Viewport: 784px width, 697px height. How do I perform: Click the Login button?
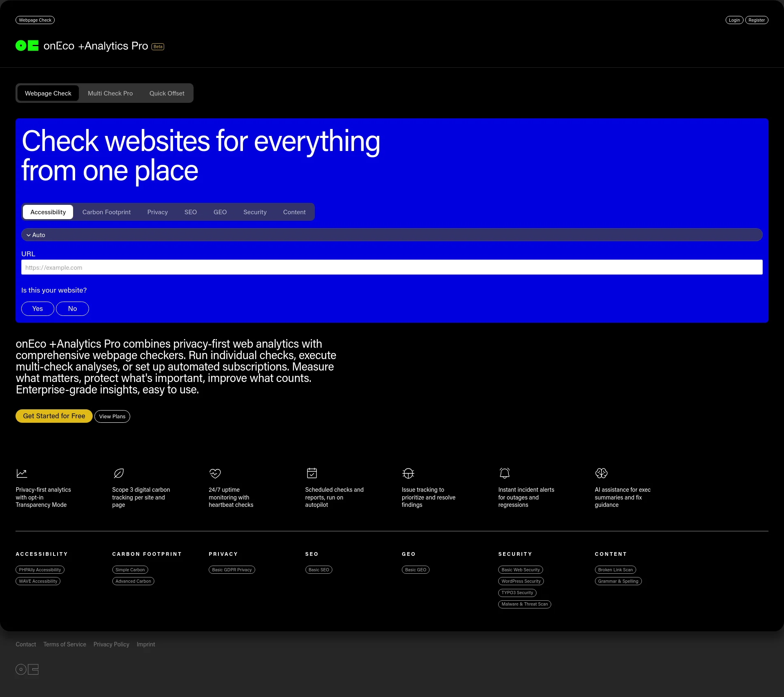(734, 20)
